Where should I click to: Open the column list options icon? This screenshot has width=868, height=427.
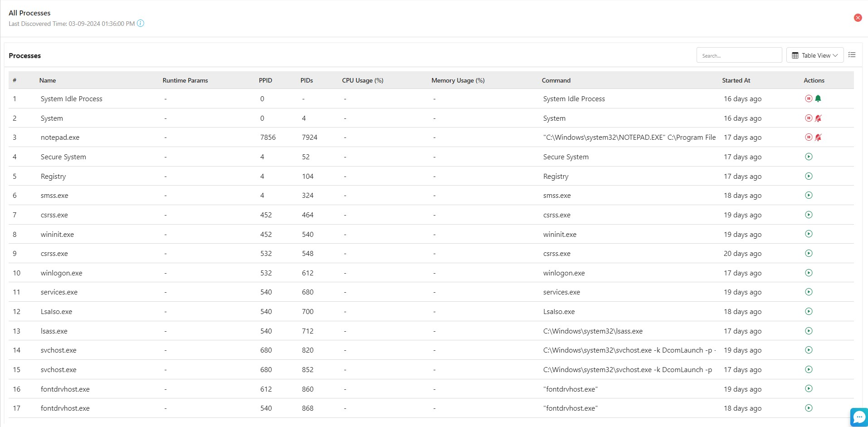tap(852, 55)
